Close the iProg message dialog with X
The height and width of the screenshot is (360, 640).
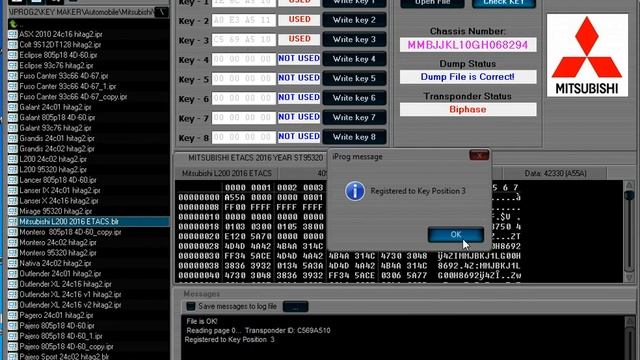pyautogui.click(x=479, y=156)
